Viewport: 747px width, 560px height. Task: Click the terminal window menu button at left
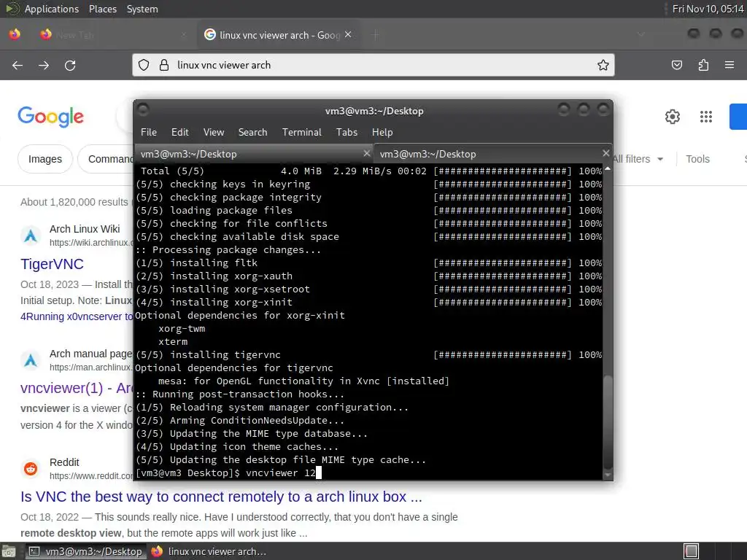click(143, 111)
